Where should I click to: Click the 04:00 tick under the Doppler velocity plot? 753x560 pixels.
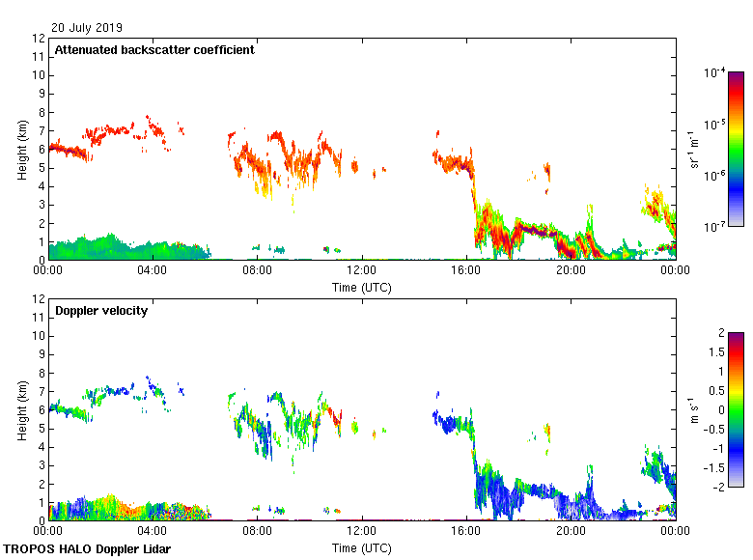(x=153, y=532)
